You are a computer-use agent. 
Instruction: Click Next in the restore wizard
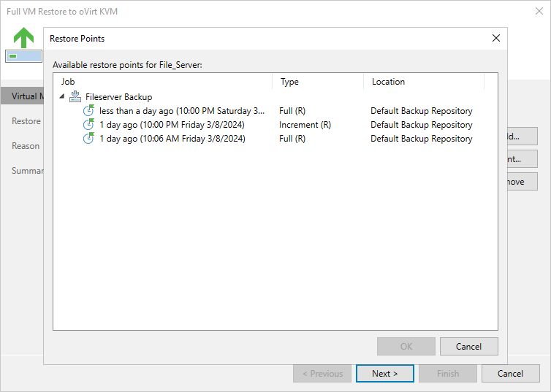tap(384, 374)
